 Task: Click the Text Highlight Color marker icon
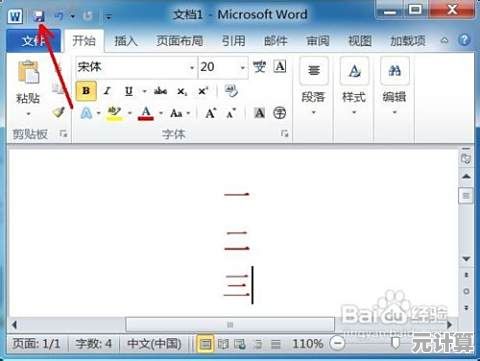(114, 113)
